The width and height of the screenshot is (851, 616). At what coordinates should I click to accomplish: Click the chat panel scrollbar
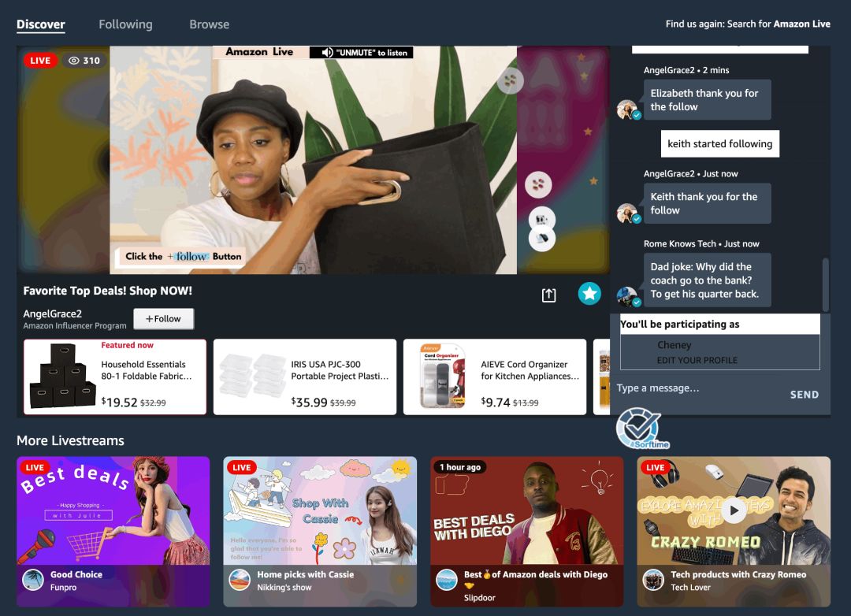(x=826, y=284)
